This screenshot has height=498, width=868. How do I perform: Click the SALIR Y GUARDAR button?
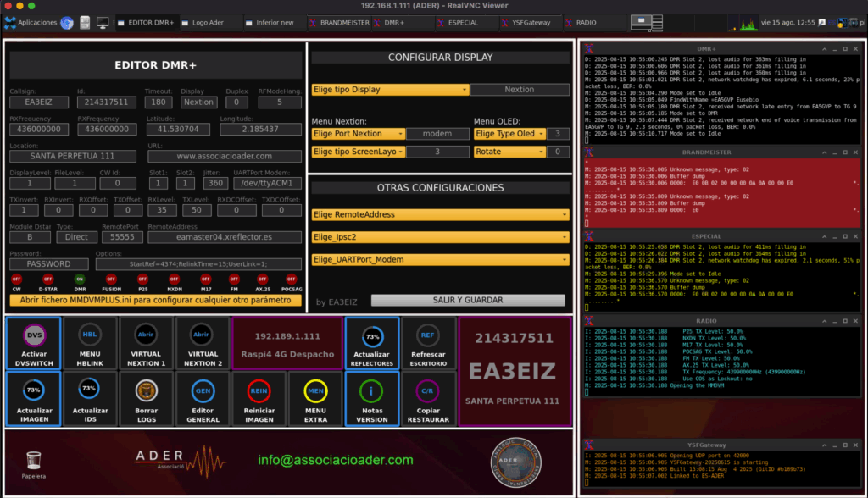[468, 300]
